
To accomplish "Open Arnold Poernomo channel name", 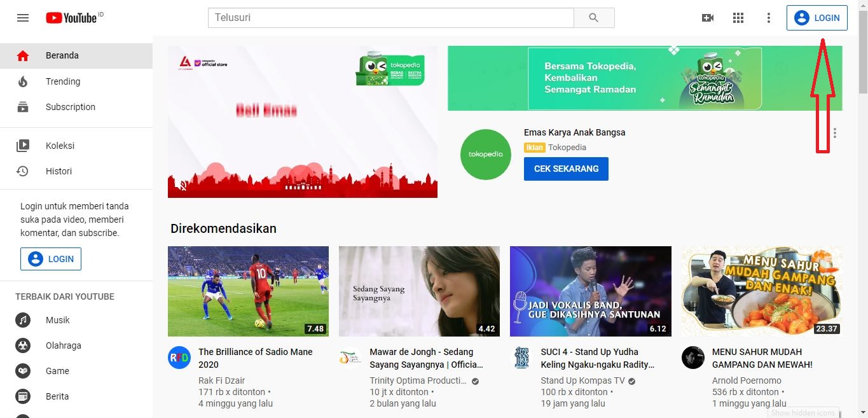I will (747, 380).
